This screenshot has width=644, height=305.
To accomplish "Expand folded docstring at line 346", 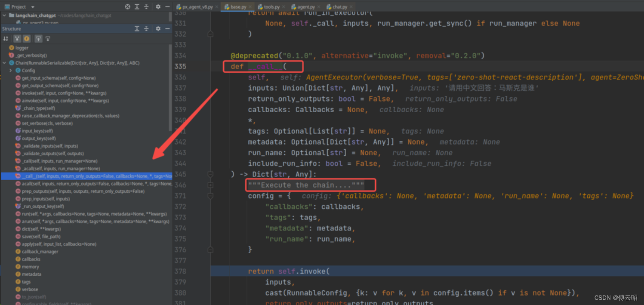I will click(x=210, y=185).
